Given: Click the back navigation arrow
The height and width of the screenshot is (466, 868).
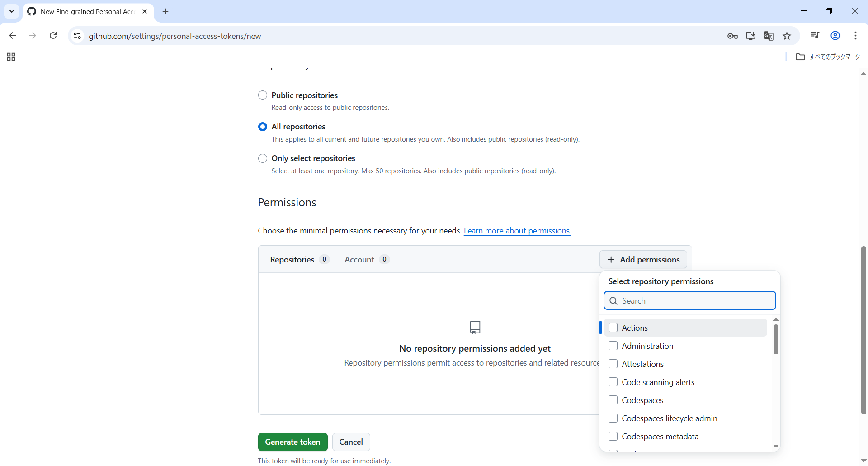Looking at the screenshot, I should (13, 36).
